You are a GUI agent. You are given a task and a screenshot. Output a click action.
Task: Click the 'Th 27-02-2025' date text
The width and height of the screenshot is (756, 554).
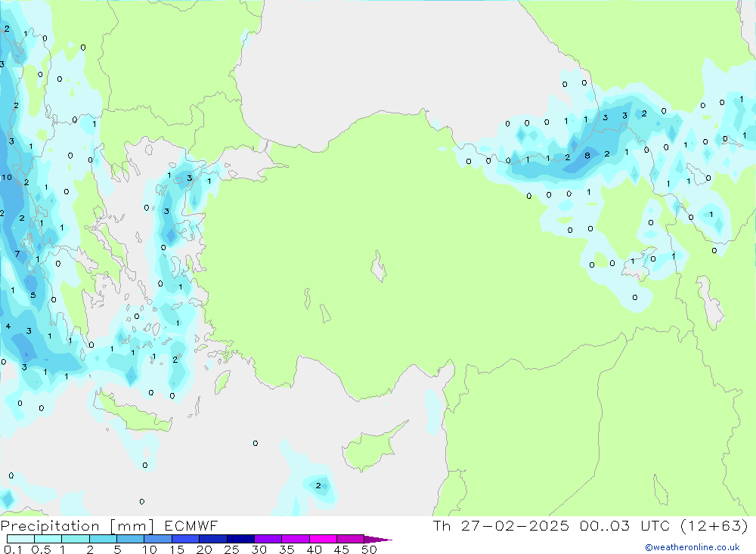pyautogui.click(x=501, y=526)
